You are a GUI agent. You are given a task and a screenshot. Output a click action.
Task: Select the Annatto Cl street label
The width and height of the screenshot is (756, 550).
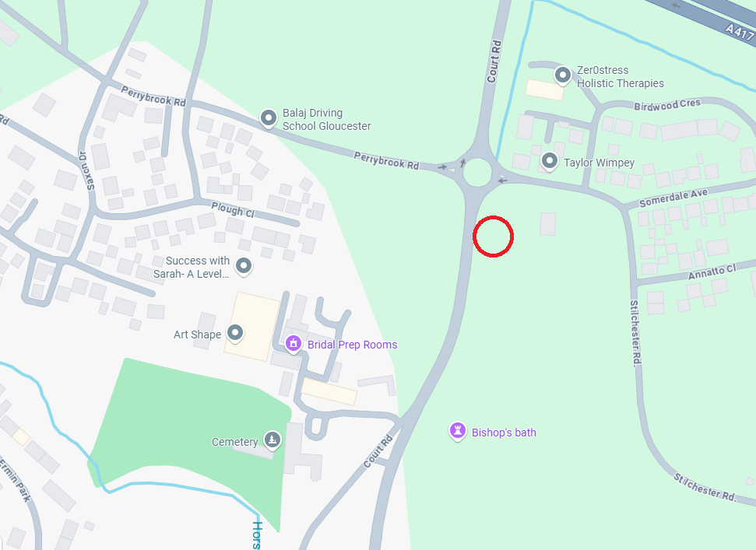[x=712, y=271]
